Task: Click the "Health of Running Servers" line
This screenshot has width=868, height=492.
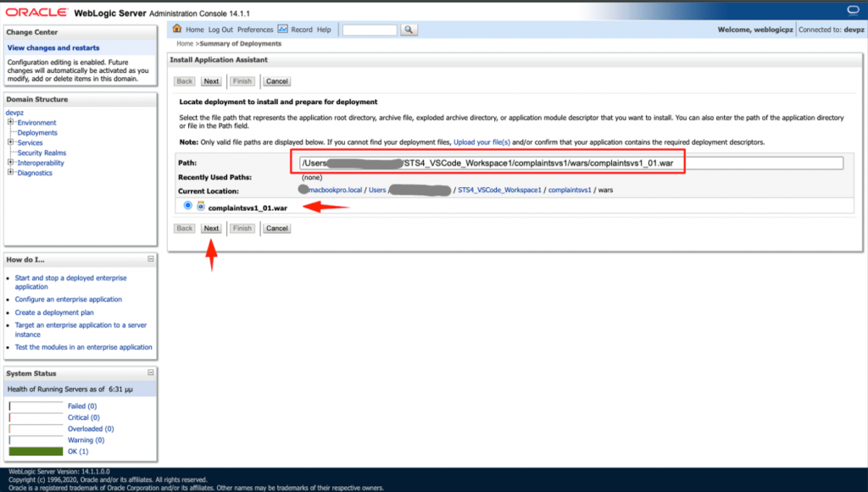Action: click(70, 390)
